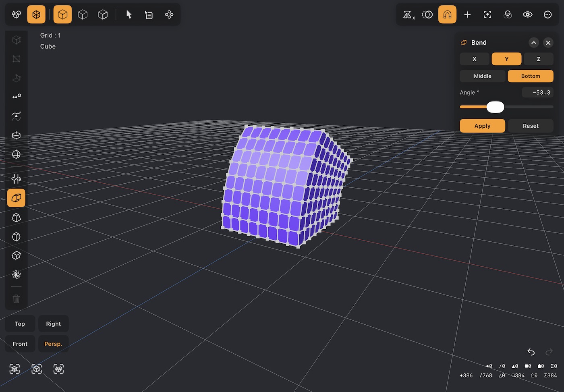Viewport: 564px width, 392px height.
Task: Disable the magnet snapping toggle
Action: point(447,15)
